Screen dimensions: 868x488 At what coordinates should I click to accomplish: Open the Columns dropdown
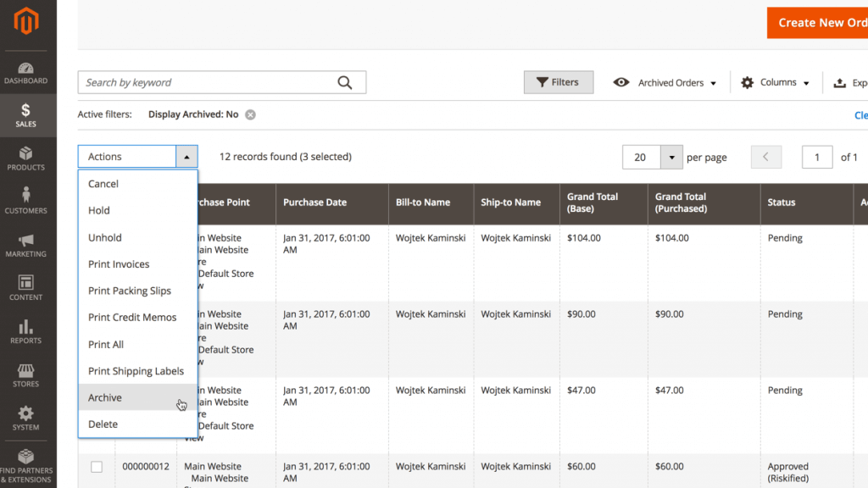[775, 83]
